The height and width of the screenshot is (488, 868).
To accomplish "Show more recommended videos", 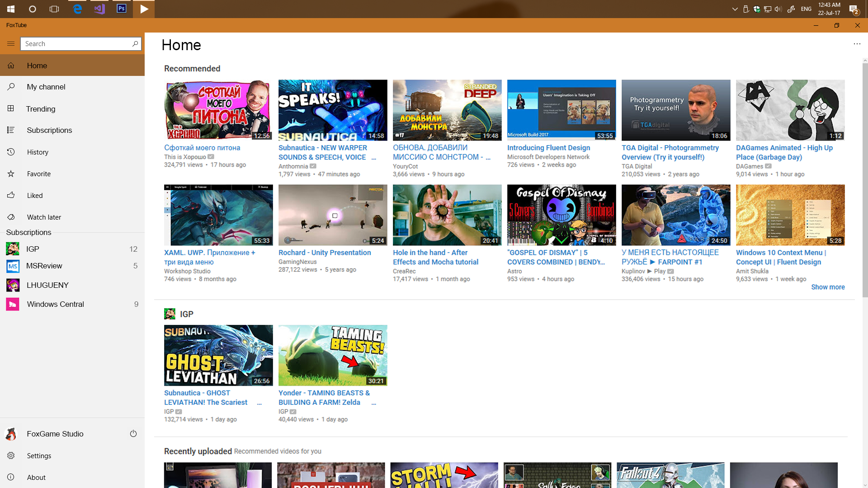I will [827, 287].
